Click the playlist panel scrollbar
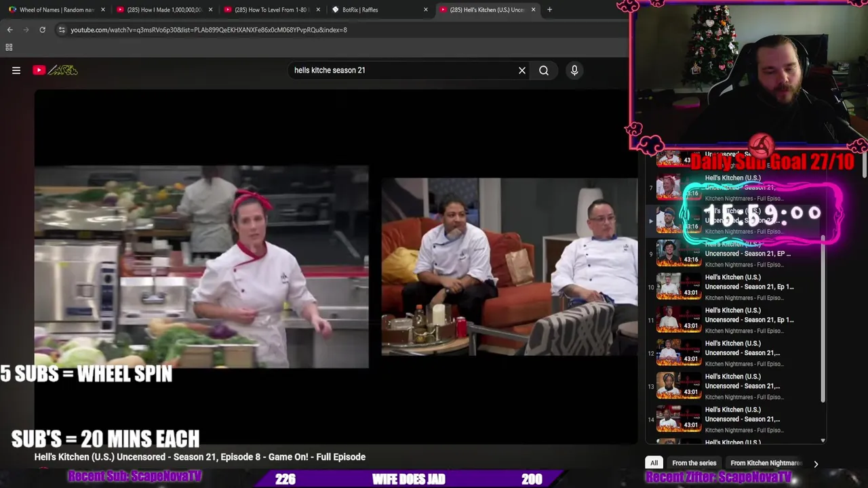This screenshot has width=868, height=488. 823,319
